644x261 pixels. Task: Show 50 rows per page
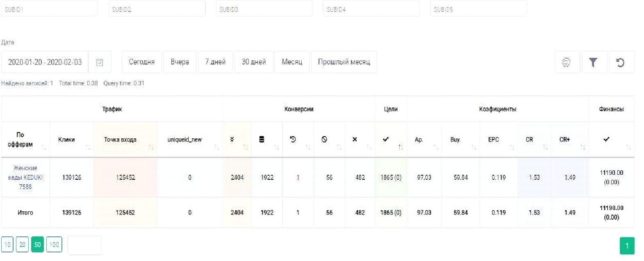(37, 245)
